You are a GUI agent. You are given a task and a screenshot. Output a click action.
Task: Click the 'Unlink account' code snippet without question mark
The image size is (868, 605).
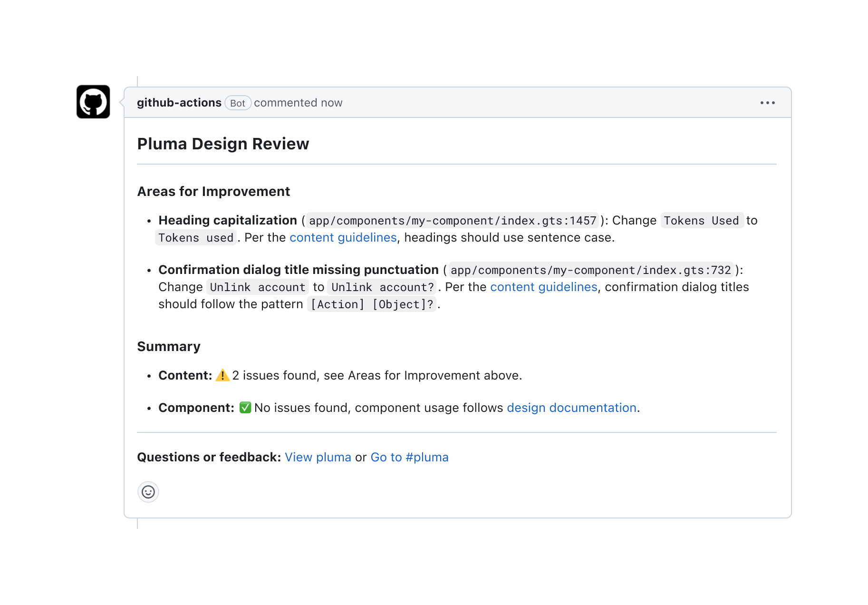tap(258, 287)
